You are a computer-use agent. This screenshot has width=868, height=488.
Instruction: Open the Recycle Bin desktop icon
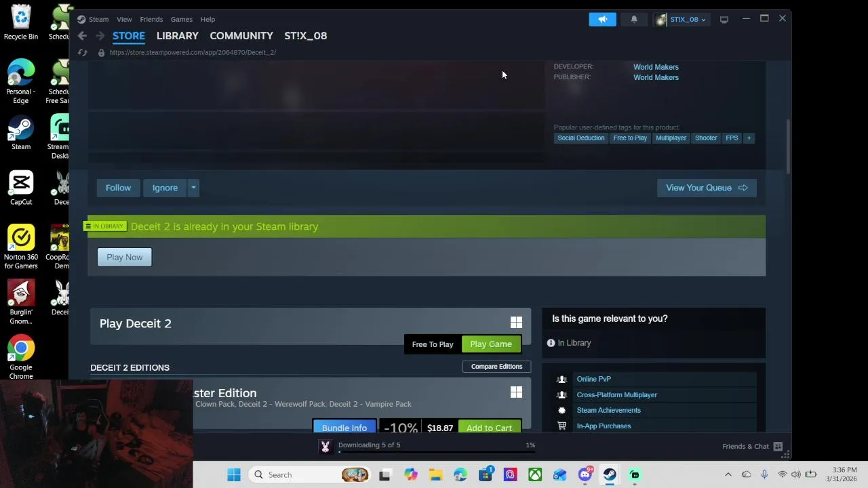coord(21,22)
